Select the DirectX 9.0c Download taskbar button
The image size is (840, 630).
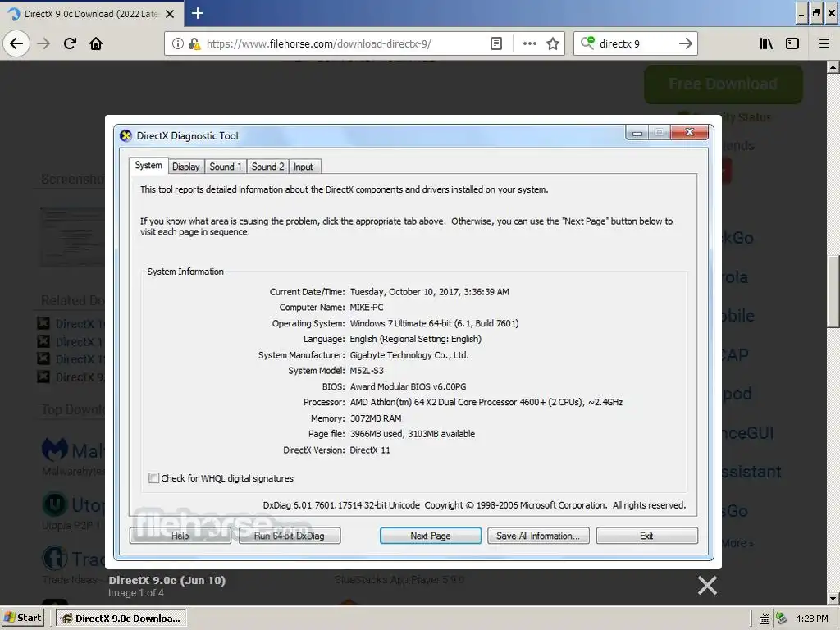click(x=121, y=618)
